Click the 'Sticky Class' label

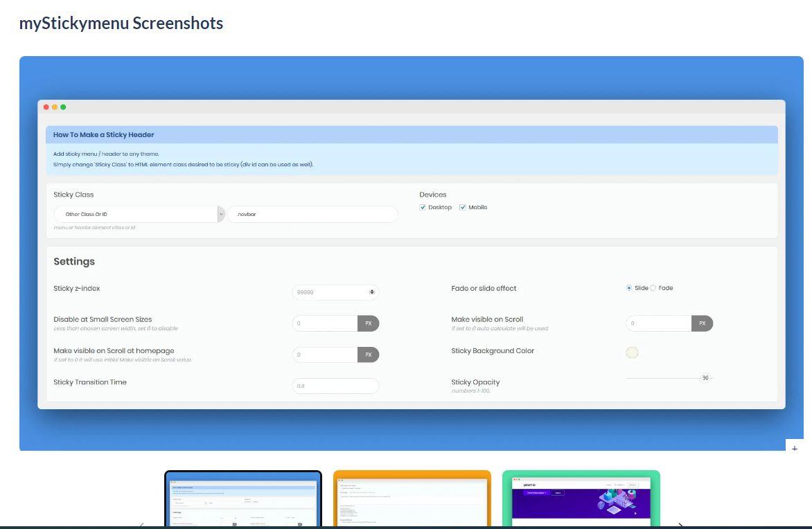pos(73,195)
